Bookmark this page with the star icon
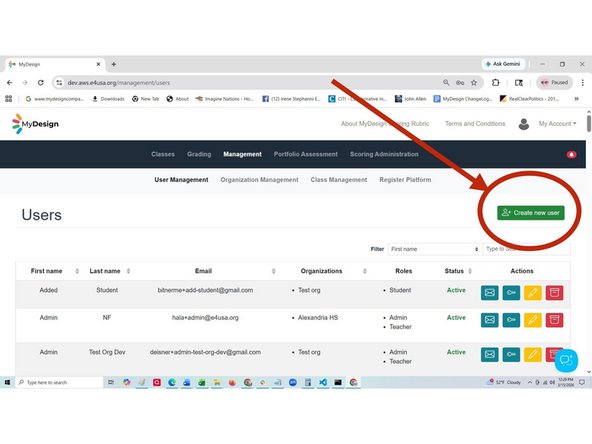Image resolution: width=592 pixels, height=444 pixels. pyautogui.click(x=474, y=83)
